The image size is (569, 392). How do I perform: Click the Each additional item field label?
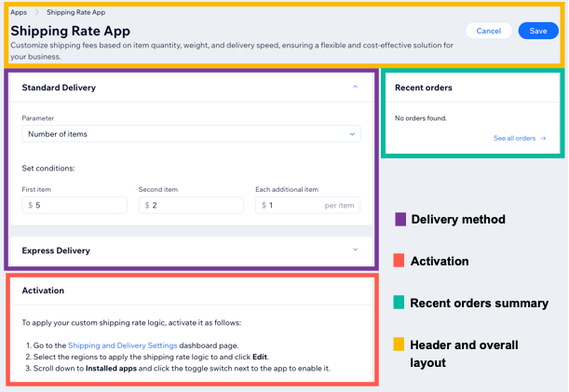click(x=287, y=189)
